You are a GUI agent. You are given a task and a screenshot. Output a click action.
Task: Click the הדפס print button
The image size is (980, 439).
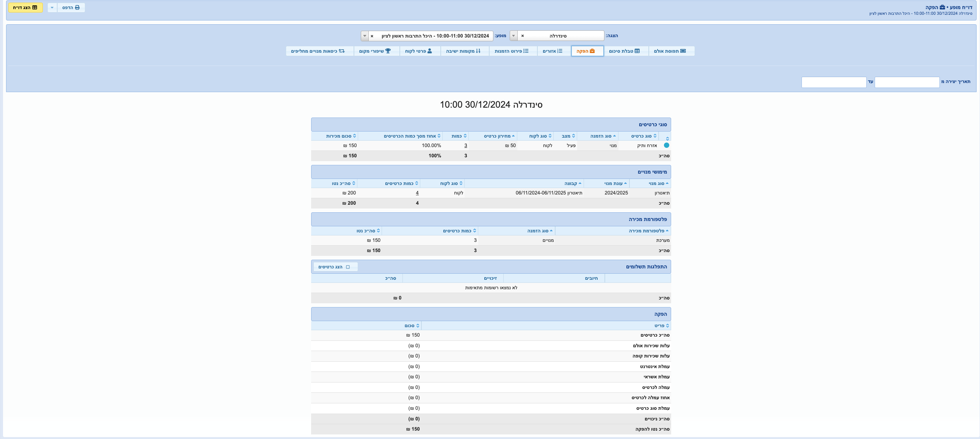71,8
